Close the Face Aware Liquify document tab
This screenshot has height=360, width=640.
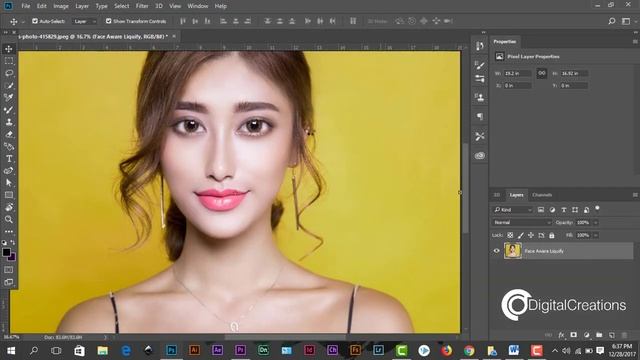tap(174, 36)
